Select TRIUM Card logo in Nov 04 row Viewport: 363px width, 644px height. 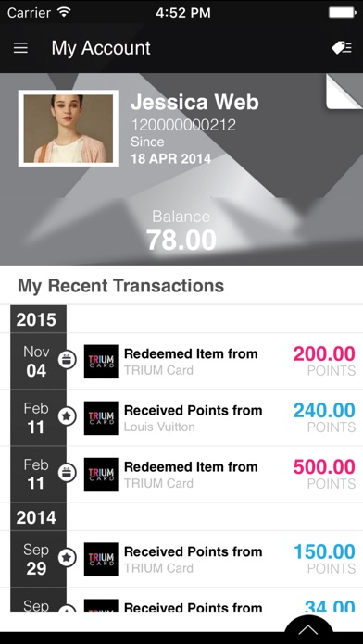tap(101, 362)
